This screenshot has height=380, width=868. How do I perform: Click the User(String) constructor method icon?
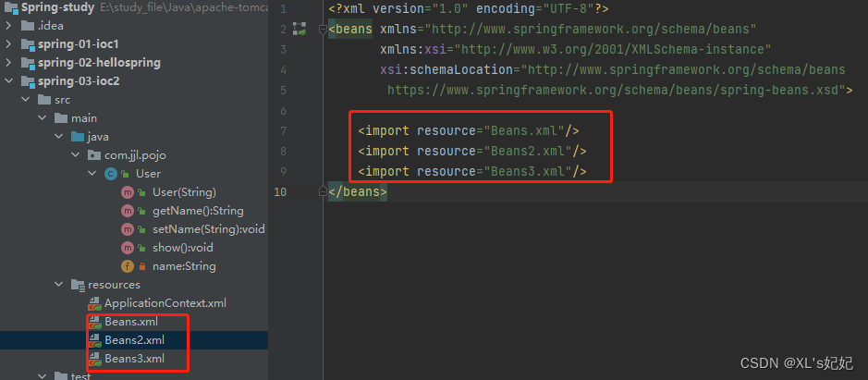point(127,192)
